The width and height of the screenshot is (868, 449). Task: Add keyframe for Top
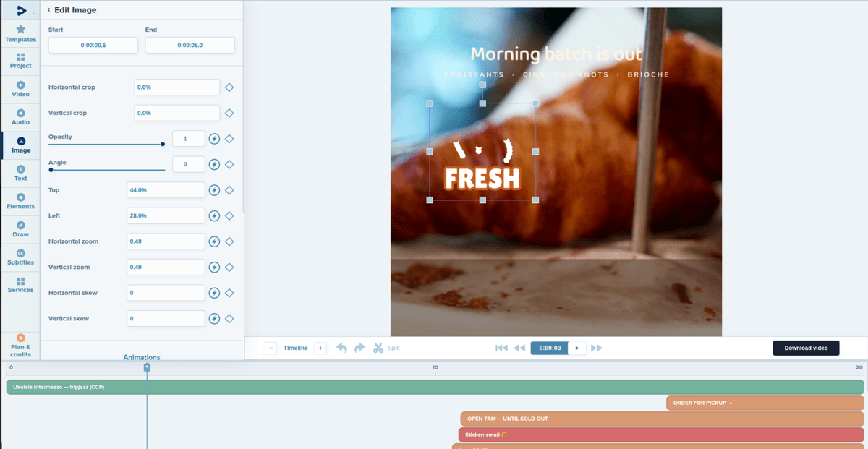(229, 190)
